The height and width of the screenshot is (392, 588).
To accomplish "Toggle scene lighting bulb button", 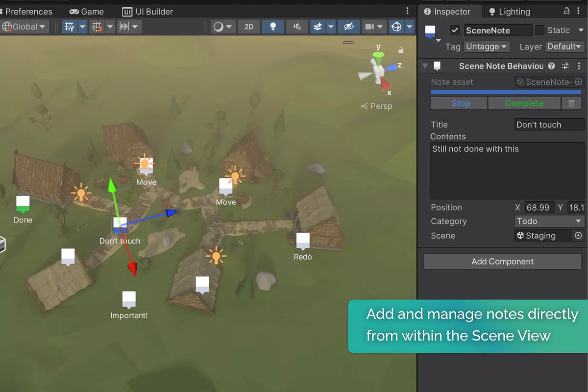I will coord(273,26).
